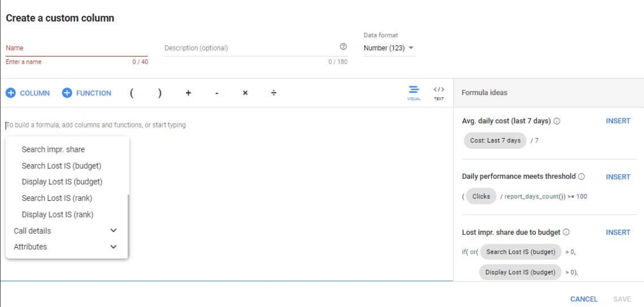Insert the division operator

(273, 93)
